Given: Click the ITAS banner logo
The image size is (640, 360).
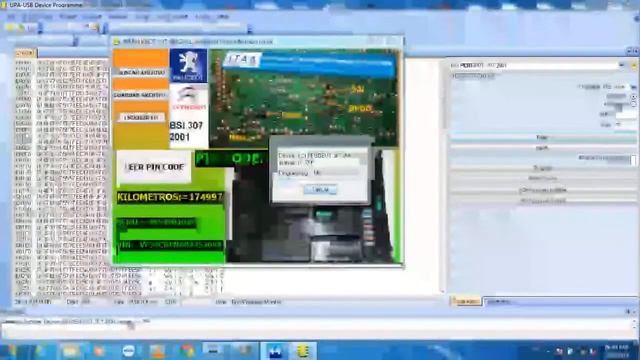Looking at the screenshot, I should coord(242,60).
